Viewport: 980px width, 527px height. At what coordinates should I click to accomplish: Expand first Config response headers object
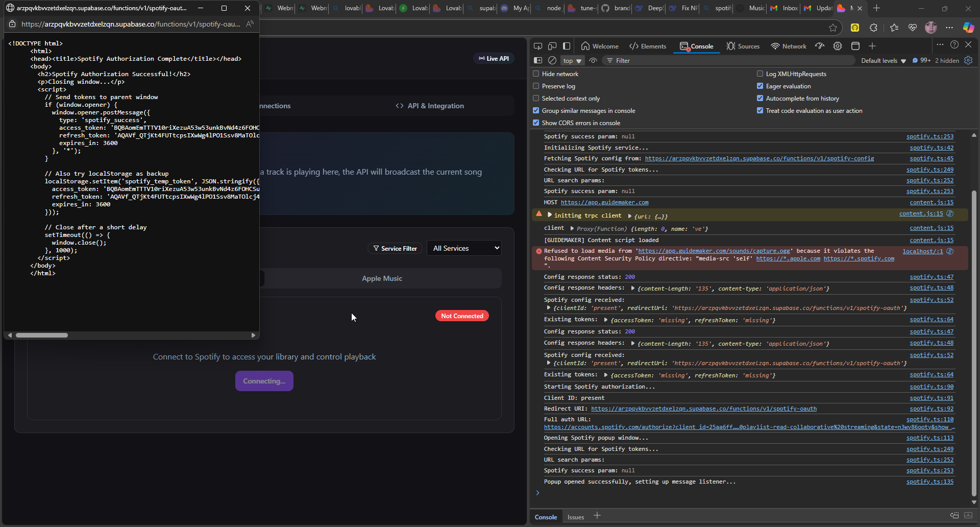pyautogui.click(x=633, y=288)
